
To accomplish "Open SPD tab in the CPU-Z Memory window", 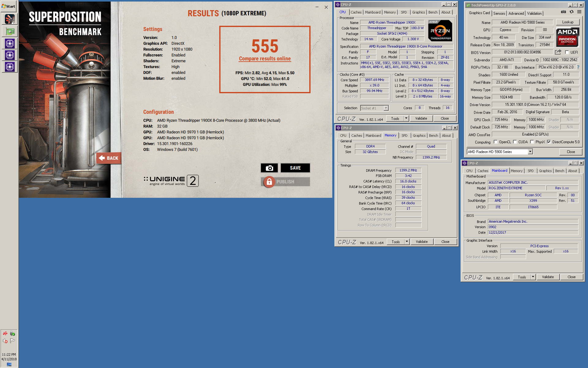I will [x=405, y=136].
